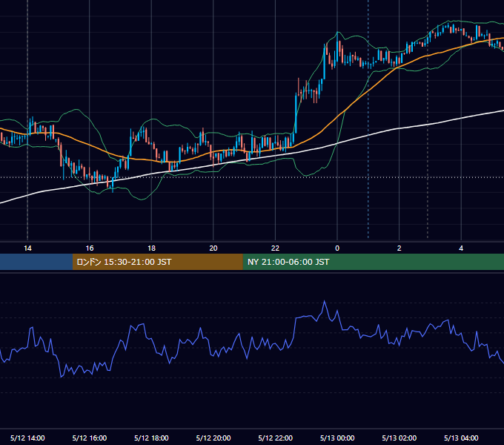
Task: Click the 5/12 14:00 date label
Action: point(27,438)
